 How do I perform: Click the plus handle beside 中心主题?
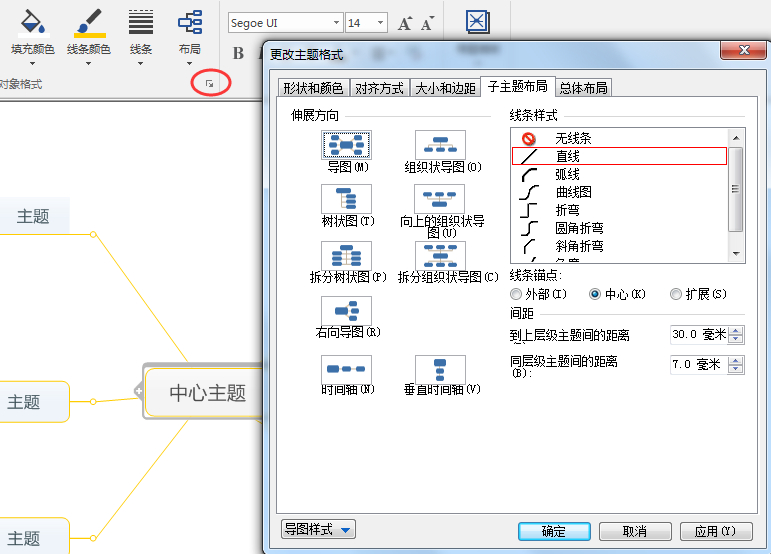tap(139, 391)
